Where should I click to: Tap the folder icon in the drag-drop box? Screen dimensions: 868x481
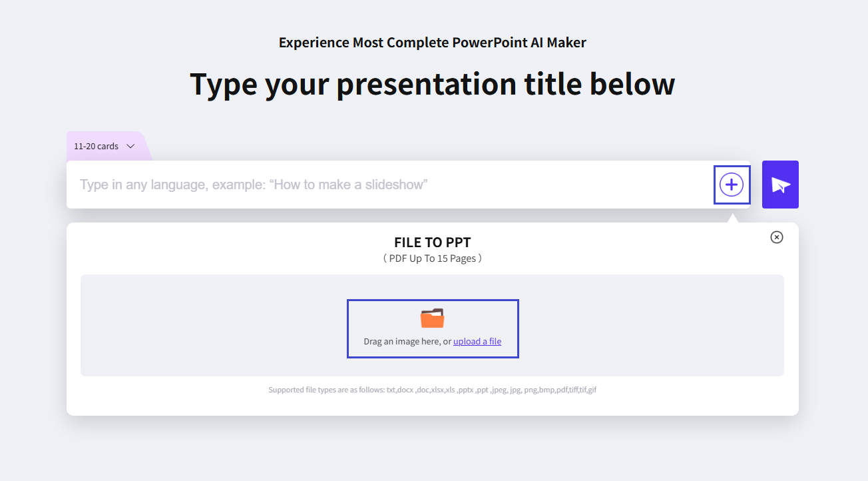tap(433, 318)
